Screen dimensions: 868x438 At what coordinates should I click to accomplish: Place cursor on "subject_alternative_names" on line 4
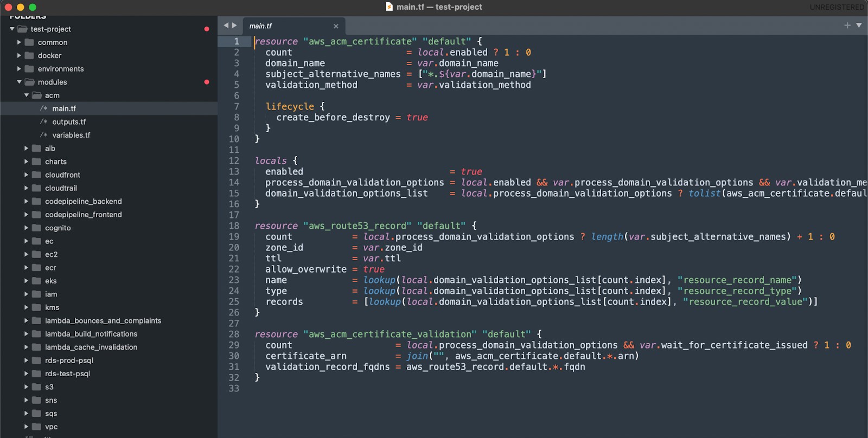(333, 74)
